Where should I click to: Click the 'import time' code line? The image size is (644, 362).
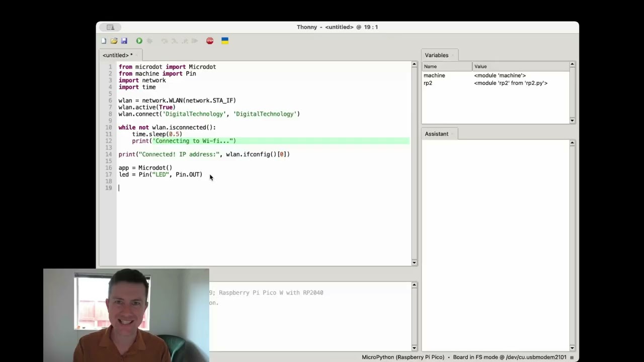click(x=137, y=87)
